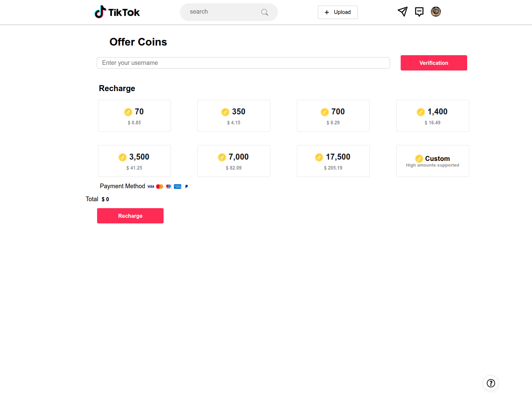This screenshot has width=532, height=399.
Task: Click the Mastercard payment icon
Action: [x=160, y=187]
